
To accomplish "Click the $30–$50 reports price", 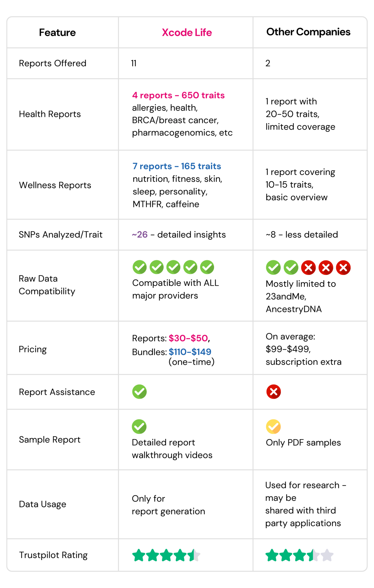I will (x=188, y=338).
